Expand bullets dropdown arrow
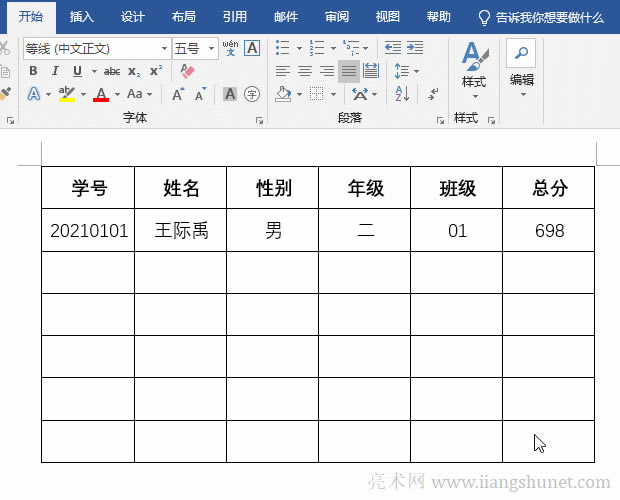This screenshot has height=500, width=620. coord(299,48)
